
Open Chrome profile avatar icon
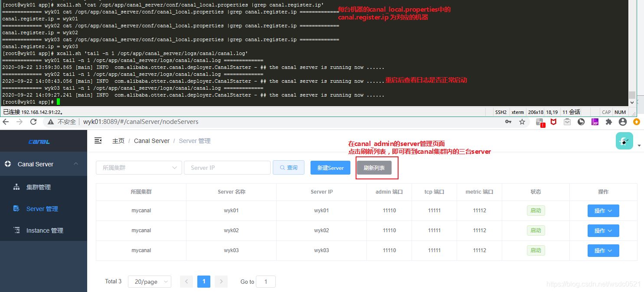pos(623,122)
